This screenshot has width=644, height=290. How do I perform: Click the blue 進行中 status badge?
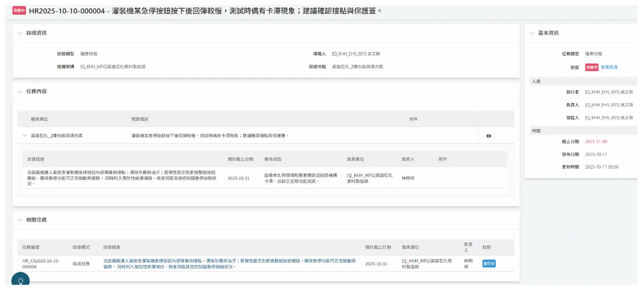point(488,264)
